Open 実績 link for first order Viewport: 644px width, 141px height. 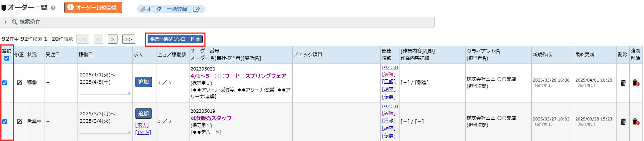[x=389, y=74]
